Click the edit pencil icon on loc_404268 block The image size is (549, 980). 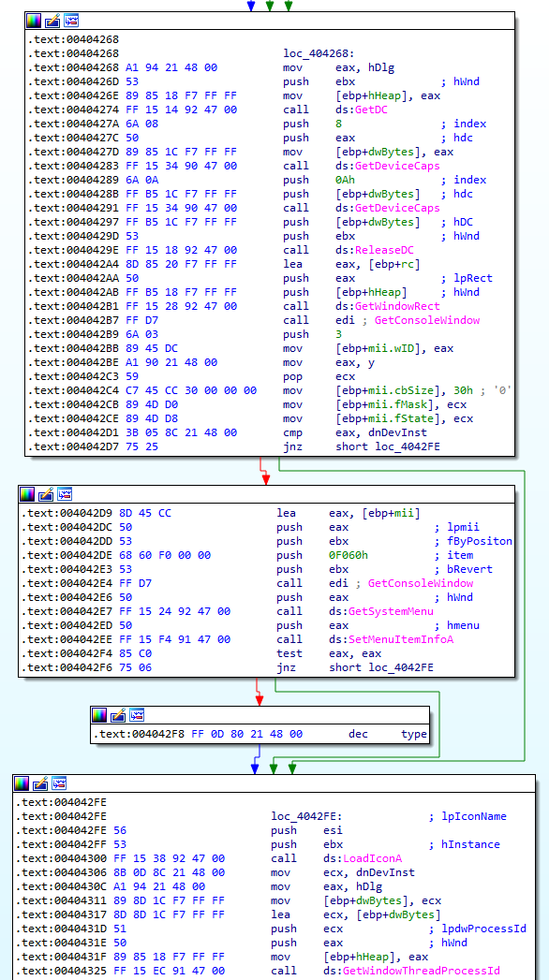click(x=52, y=21)
